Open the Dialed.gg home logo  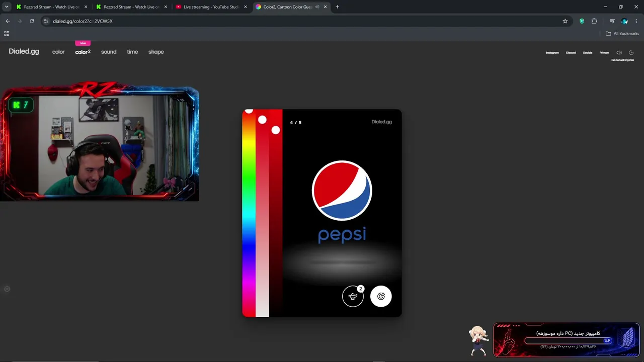click(24, 51)
